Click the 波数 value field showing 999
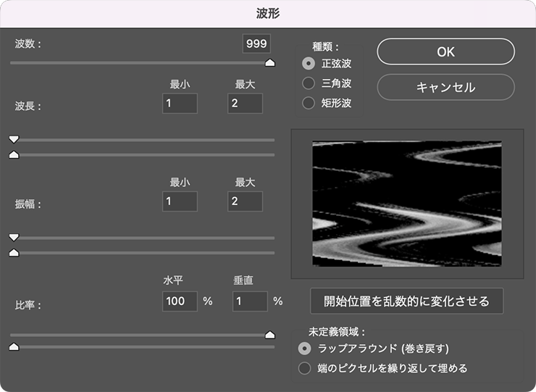Image resolution: width=536 pixels, height=392 pixels. pyautogui.click(x=256, y=43)
